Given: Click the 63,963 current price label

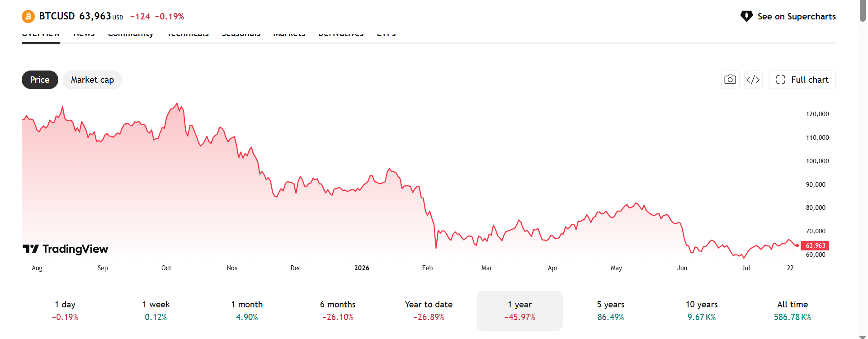Looking at the screenshot, I should (x=815, y=245).
